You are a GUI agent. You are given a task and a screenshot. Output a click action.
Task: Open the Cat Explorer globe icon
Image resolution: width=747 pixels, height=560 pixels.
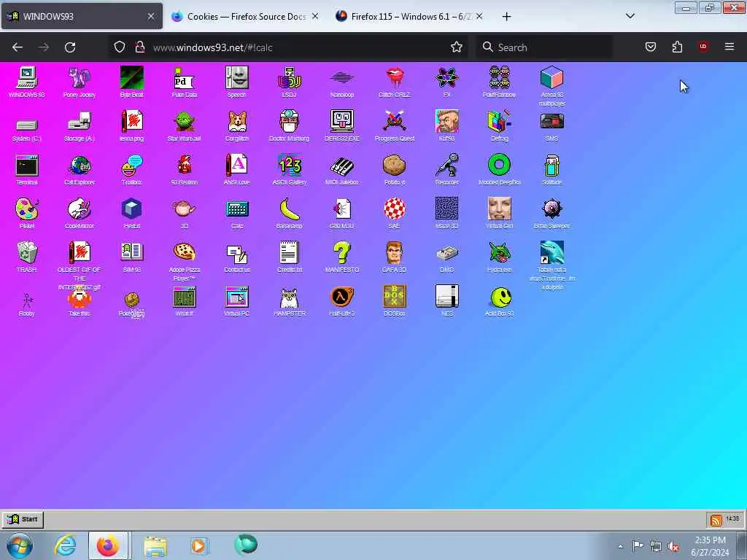pyautogui.click(x=79, y=166)
